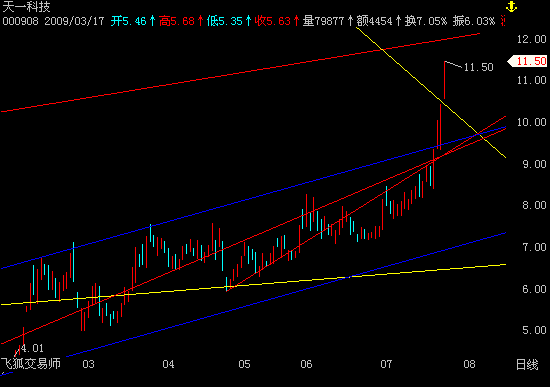Screen dimensions: 550x387
Task: Click the 10.00 price axis label
Action: click(531, 122)
